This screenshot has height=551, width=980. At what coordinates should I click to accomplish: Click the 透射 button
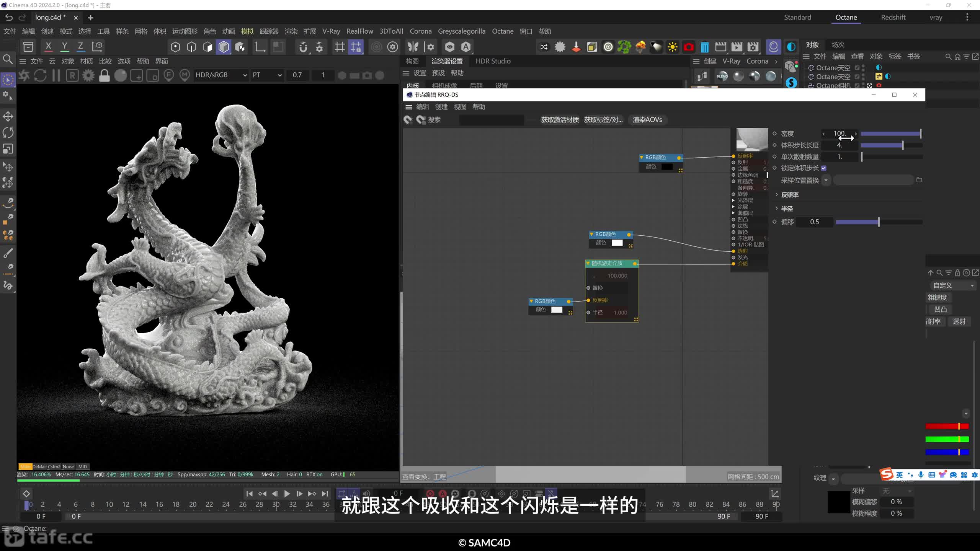point(959,321)
